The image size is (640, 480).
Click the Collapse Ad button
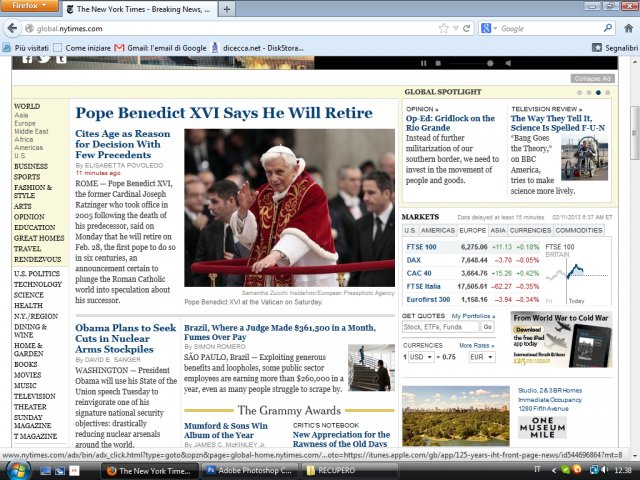[x=592, y=78]
